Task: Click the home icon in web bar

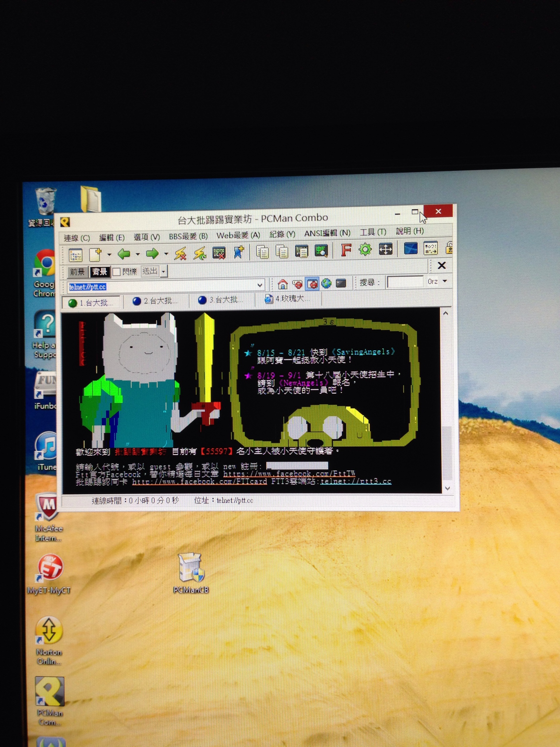Action: 283,284
